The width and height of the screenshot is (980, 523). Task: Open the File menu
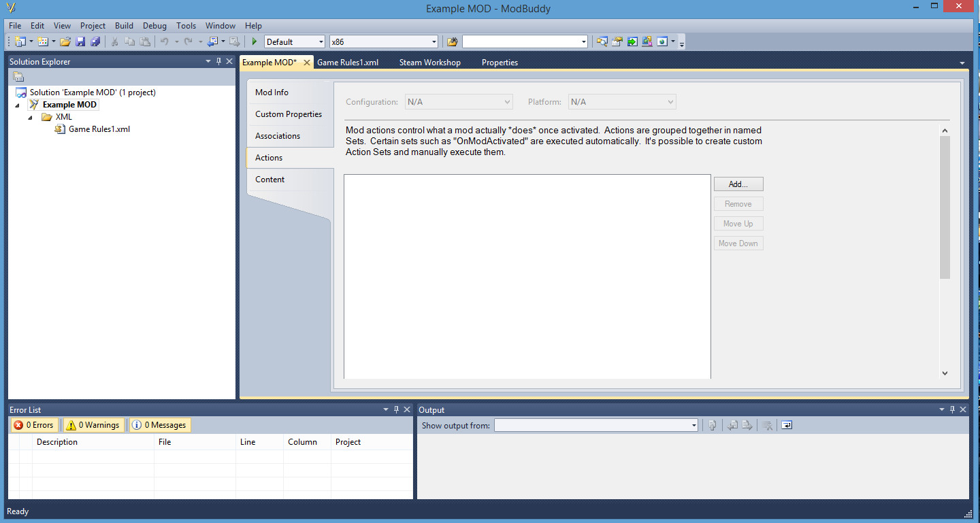pyautogui.click(x=15, y=26)
